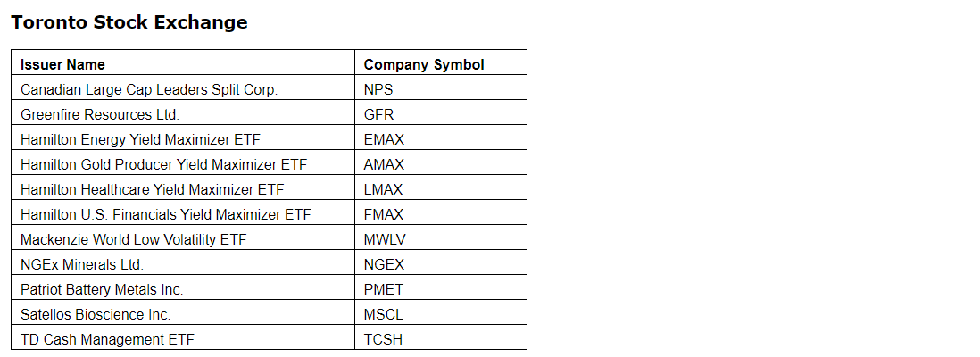Select the AMAX symbol
The image size is (980, 357).
pyautogui.click(x=384, y=164)
